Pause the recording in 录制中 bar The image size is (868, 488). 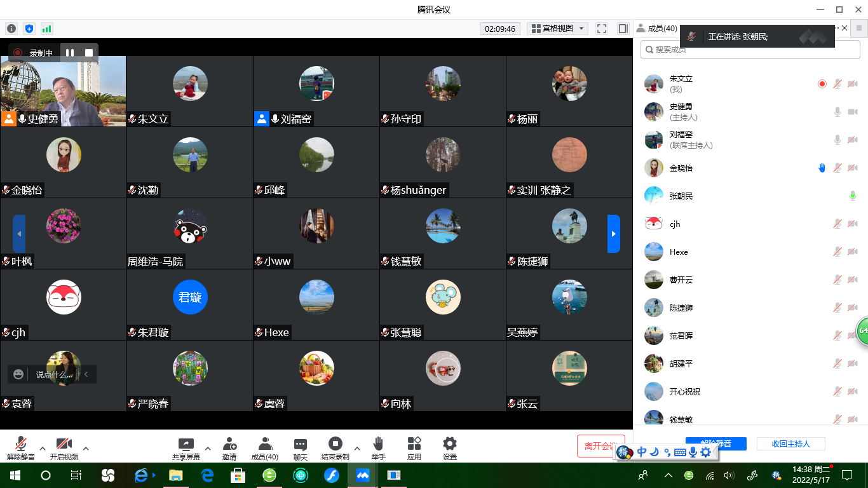point(70,53)
